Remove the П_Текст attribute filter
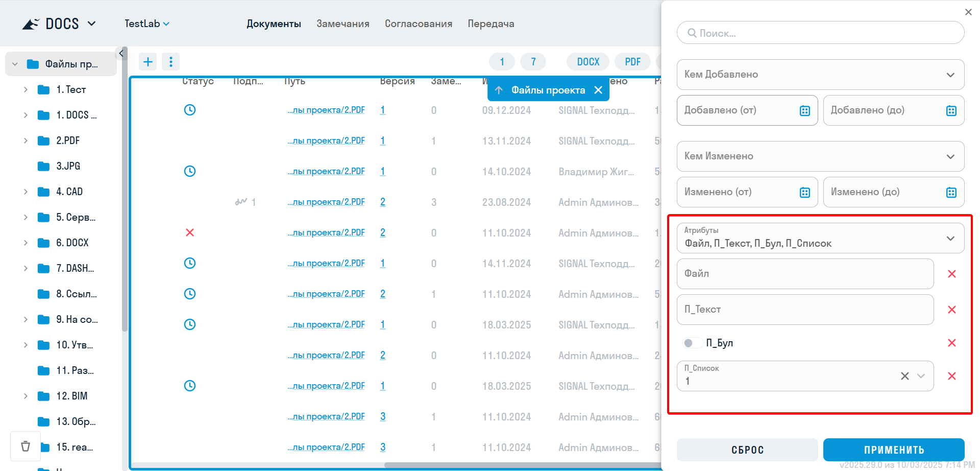The image size is (980, 471). (951, 310)
